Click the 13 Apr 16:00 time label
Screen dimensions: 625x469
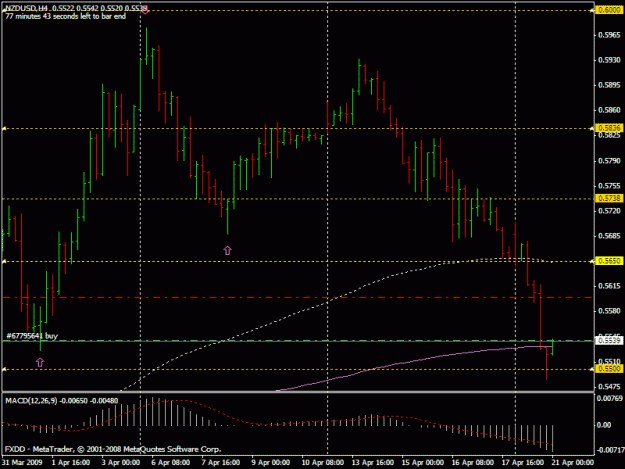373,463
